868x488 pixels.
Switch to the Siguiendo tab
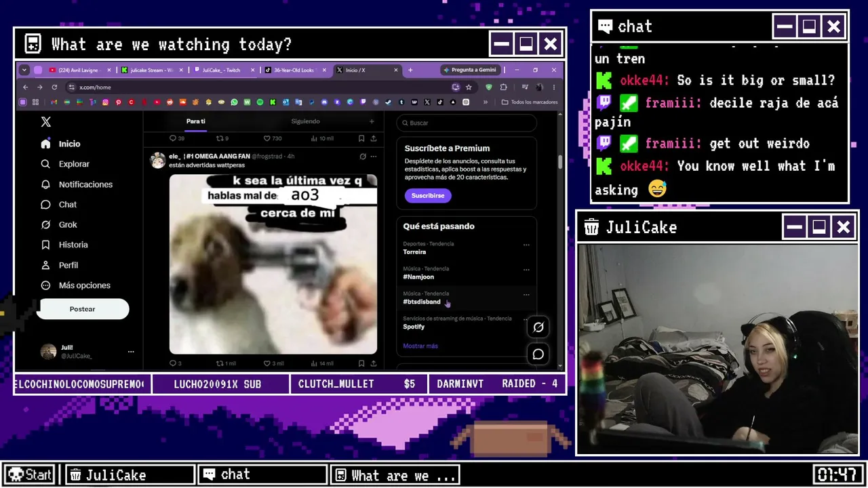coord(305,121)
